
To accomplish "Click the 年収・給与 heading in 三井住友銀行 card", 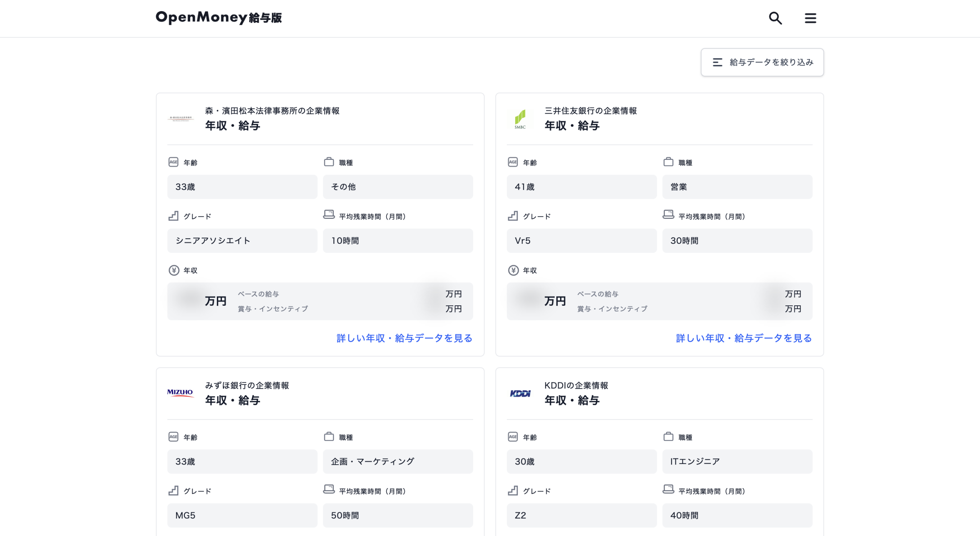I will [x=572, y=125].
